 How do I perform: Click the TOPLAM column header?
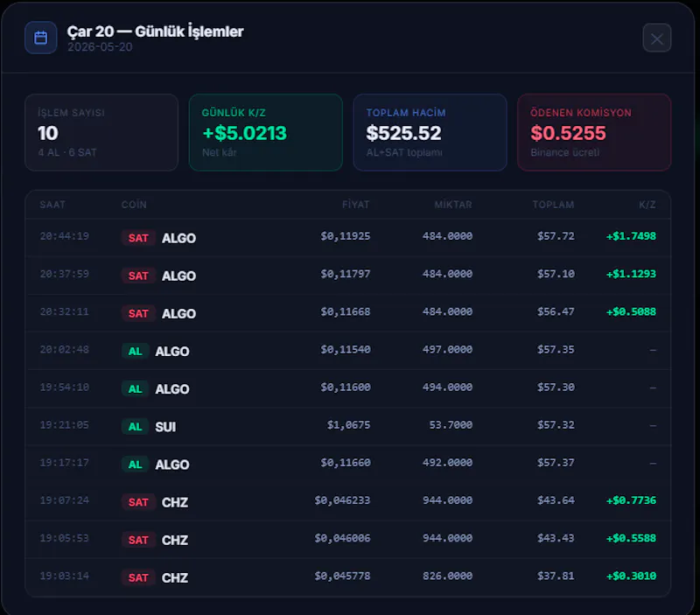point(553,205)
